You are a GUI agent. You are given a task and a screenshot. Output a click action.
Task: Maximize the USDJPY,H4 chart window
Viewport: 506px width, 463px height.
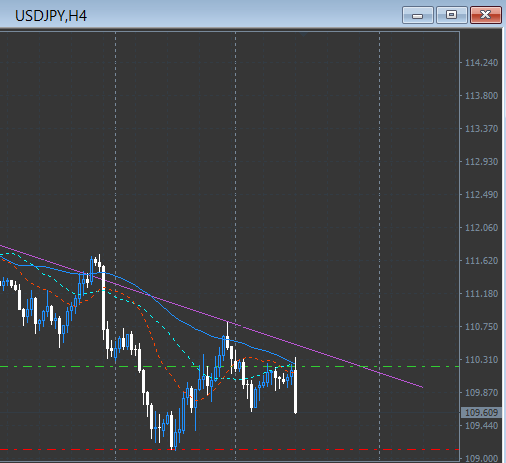tap(452, 15)
